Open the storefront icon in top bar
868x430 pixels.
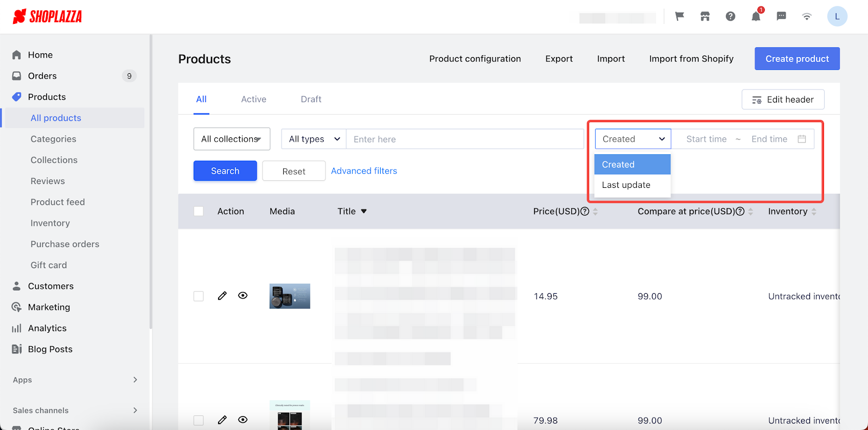[x=705, y=16]
